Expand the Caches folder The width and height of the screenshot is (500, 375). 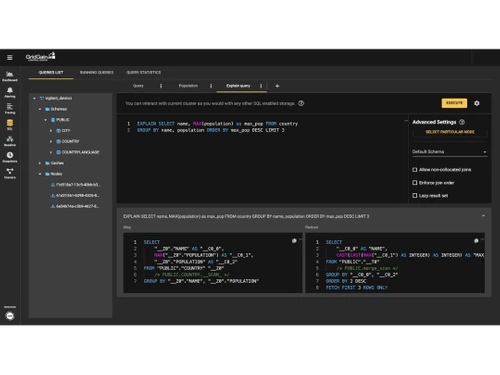pos(40,163)
